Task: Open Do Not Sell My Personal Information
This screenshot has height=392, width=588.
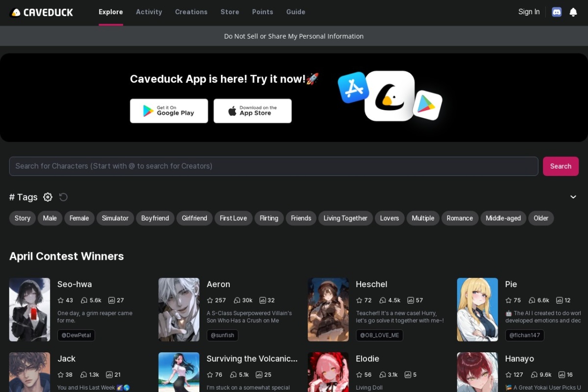Action: tap(294, 36)
